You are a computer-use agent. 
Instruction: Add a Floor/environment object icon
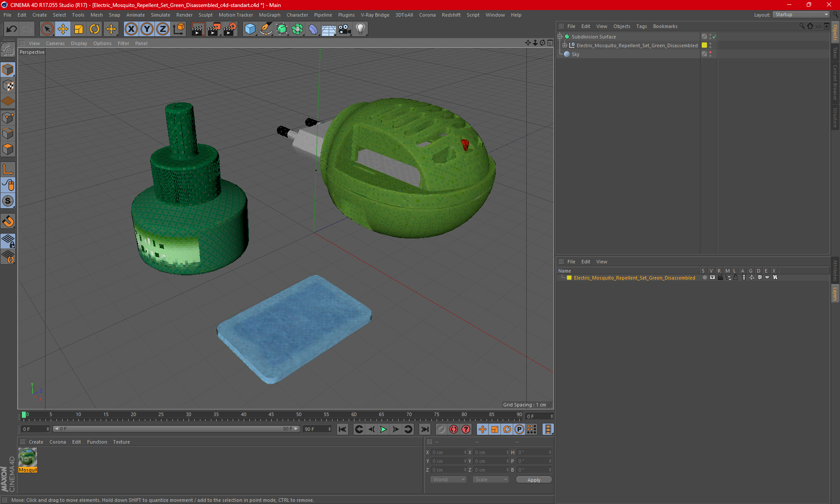pos(329,29)
